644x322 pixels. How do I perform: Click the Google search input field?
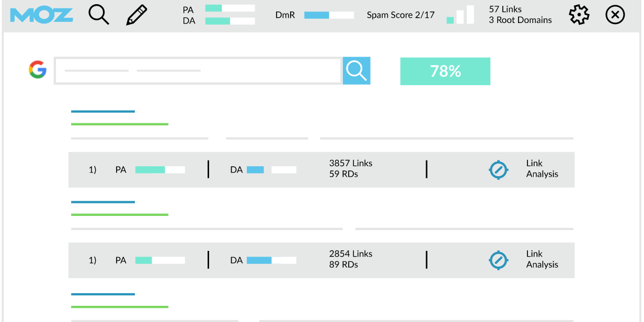tap(198, 71)
